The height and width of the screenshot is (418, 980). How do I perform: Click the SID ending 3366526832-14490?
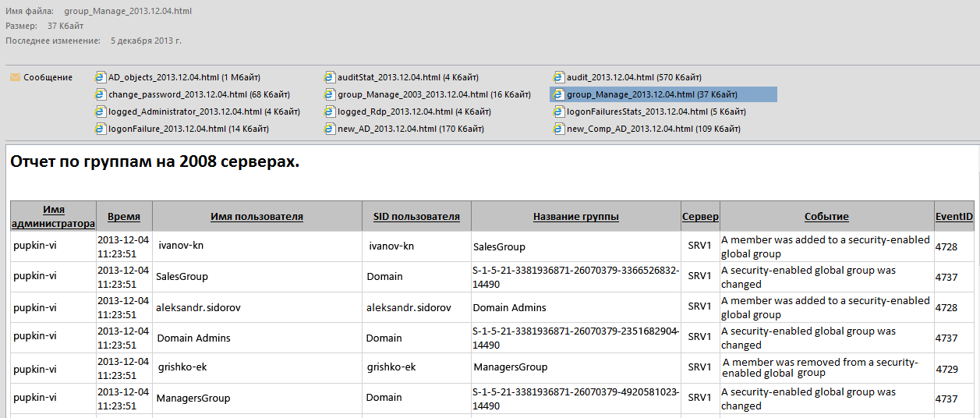pyautogui.click(x=576, y=277)
